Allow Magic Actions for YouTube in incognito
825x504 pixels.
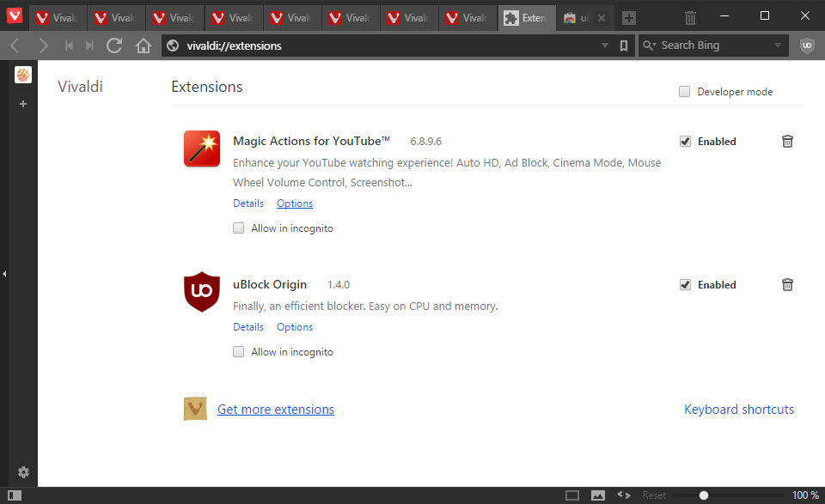pyautogui.click(x=238, y=228)
